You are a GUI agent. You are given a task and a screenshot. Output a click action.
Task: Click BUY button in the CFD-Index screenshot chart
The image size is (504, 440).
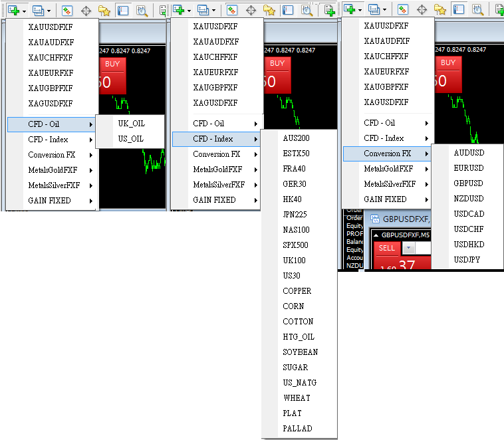277,76
